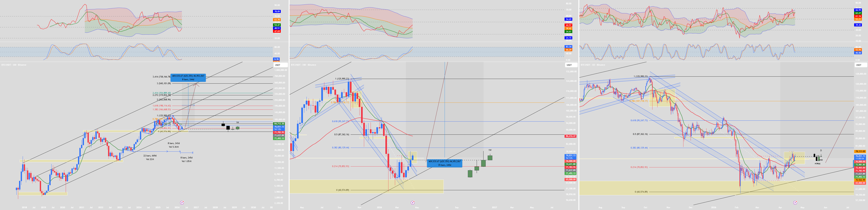868x210 pixels.
Task: Click the blue 78.89 RSI band label on monthly pane
Action: (277, 12)
